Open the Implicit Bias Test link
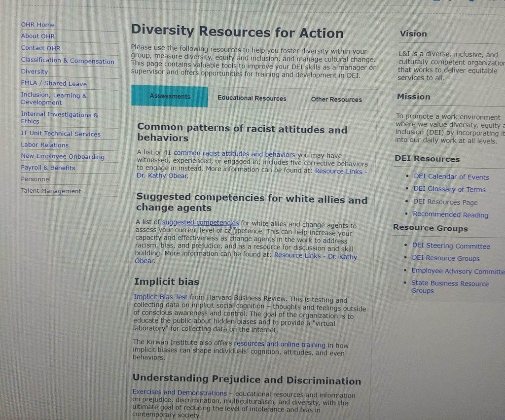The height and width of the screenshot is (420, 505). (x=160, y=297)
